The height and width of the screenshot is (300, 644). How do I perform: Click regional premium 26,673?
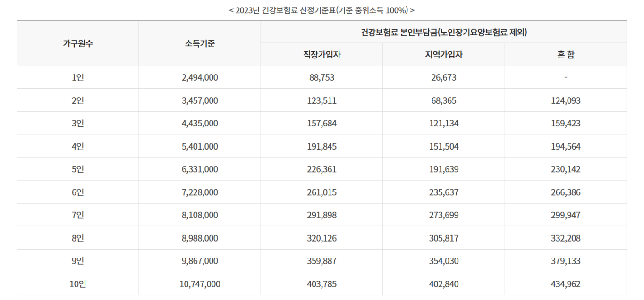pos(444,78)
